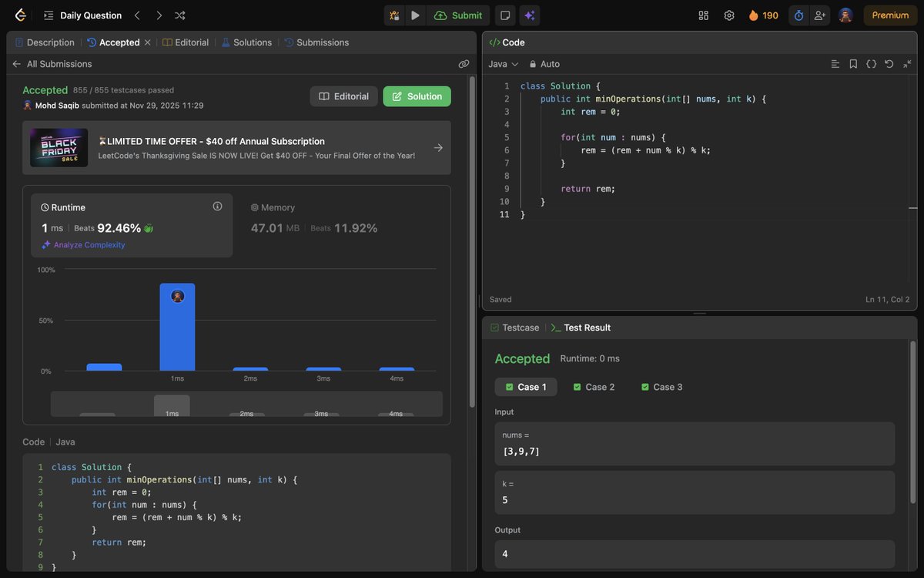The image size is (924, 578).
Task: Open the notes sticky icon
Action: [505, 15]
